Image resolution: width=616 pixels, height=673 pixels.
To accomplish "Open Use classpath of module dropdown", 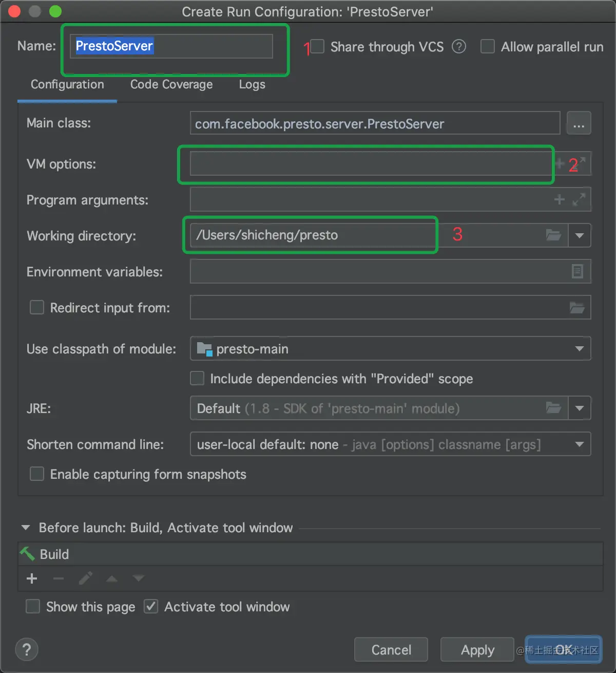I will pyautogui.click(x=580, y=349).
